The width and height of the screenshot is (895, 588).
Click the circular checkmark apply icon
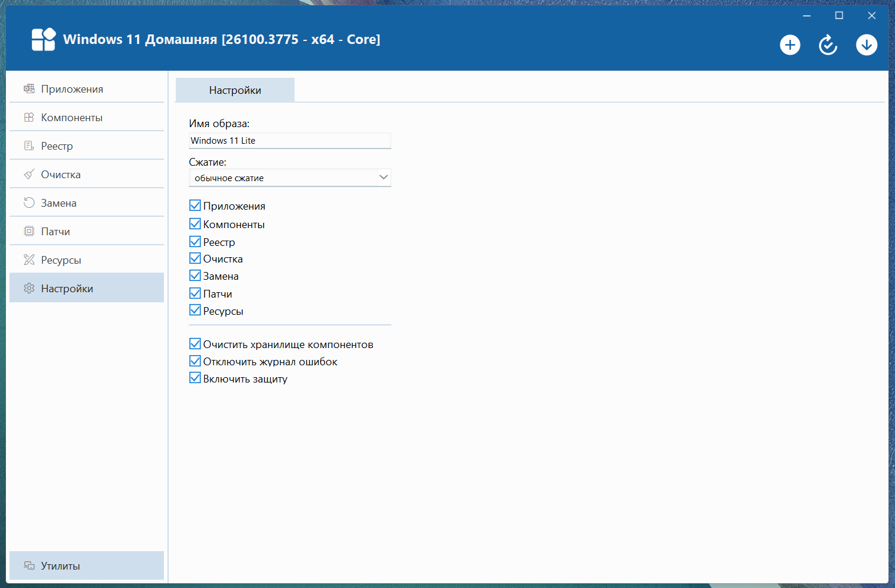pyautogui.click(x=828, y=45)
